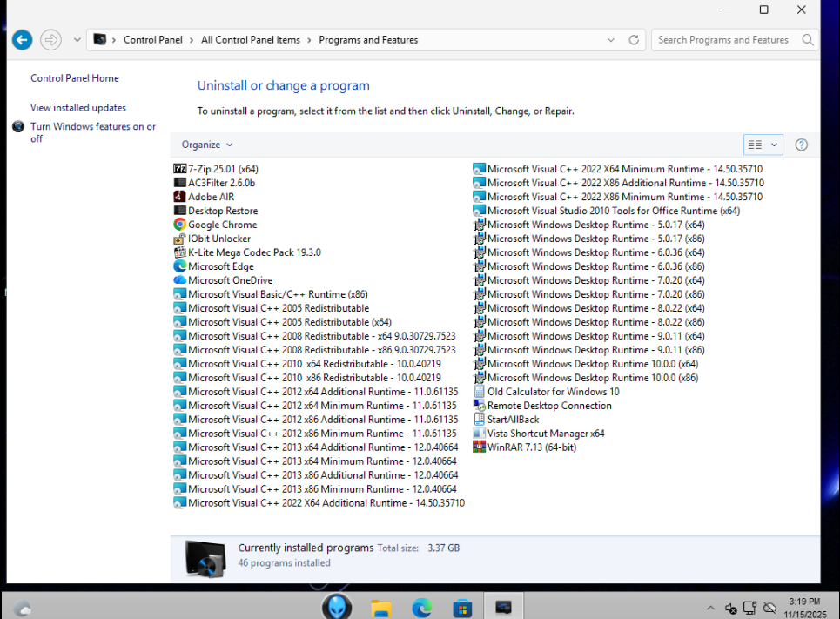The image size is (840, 619).
Task: Change view using the details view button
Action: pos(755,145)
